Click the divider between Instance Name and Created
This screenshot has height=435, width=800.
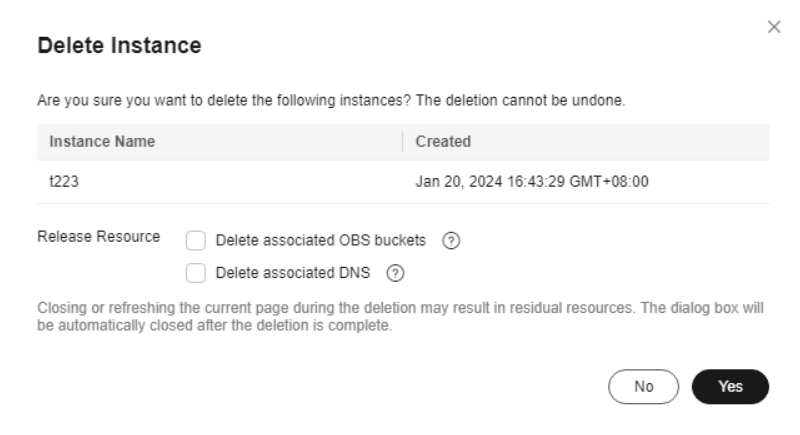click(403, 142)
